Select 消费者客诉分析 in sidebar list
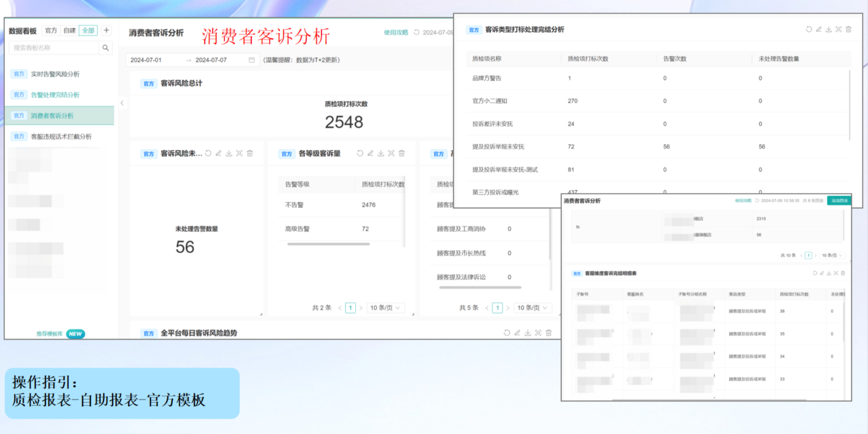 point(60,116)
